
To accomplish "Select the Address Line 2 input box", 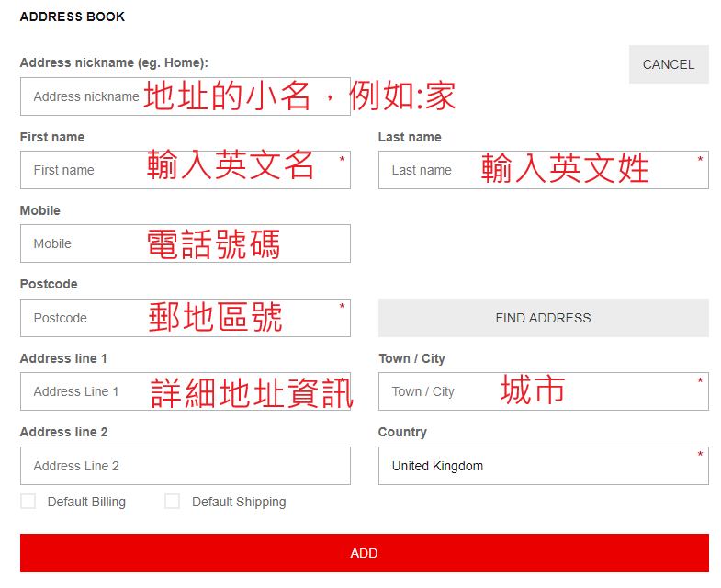I will click(185, 466).
